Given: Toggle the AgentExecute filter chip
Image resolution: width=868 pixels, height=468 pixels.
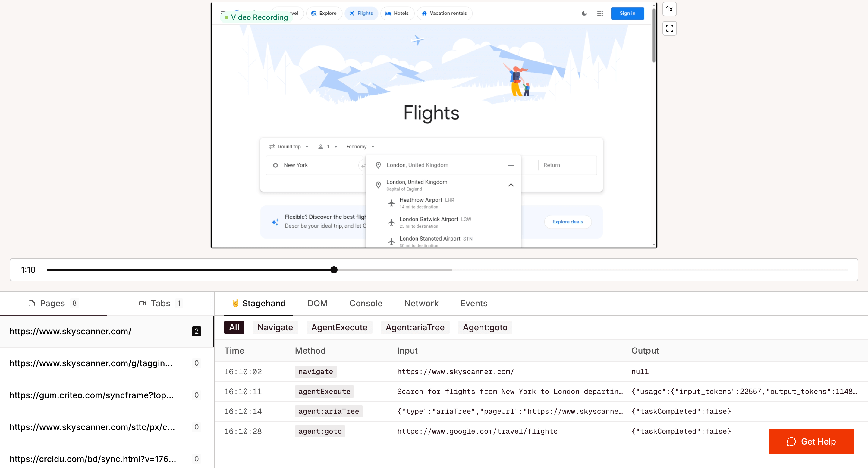Looking at the screenshot, I should pyautogui.click(x=339, y=327).
